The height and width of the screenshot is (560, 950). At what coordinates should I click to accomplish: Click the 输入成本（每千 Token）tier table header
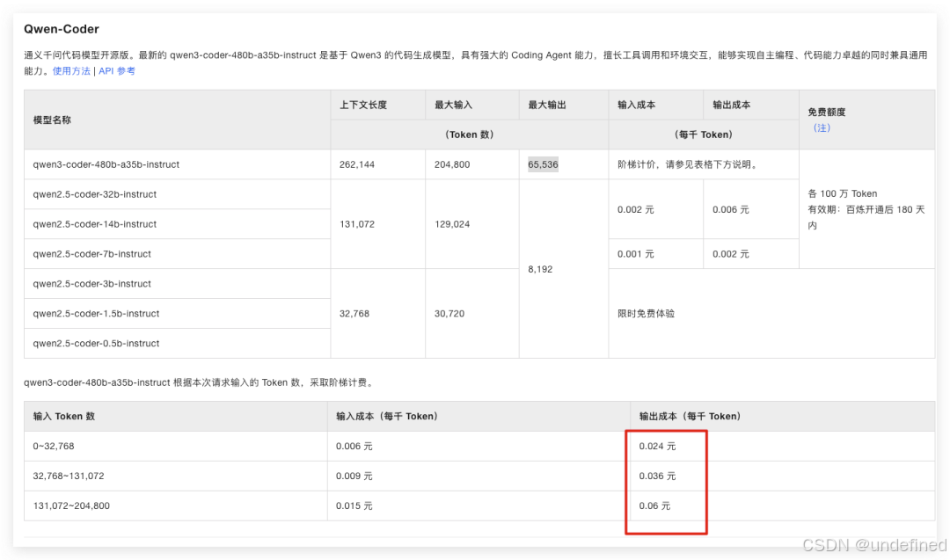pos(386,416)
